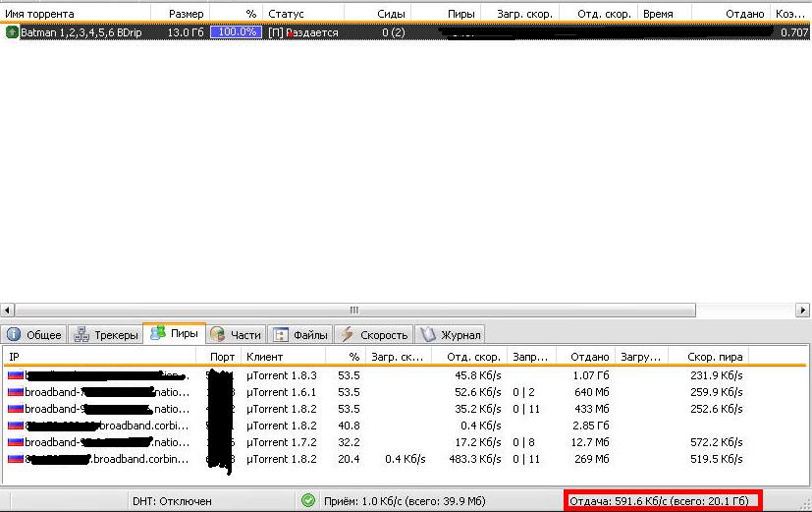Click the left arrow of horizontal scrollbar
This screenshot has width=812, height=512.
(x=7, y=310)
